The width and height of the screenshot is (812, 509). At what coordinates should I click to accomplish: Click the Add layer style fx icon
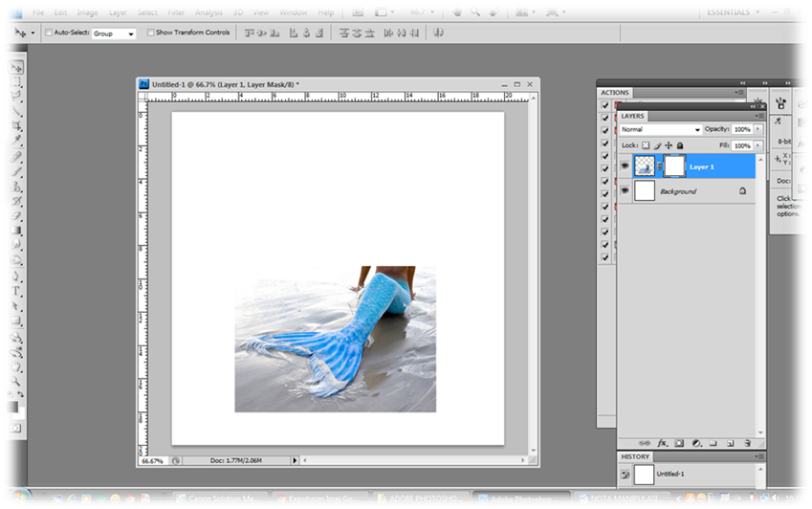click(x=663, y=443)
